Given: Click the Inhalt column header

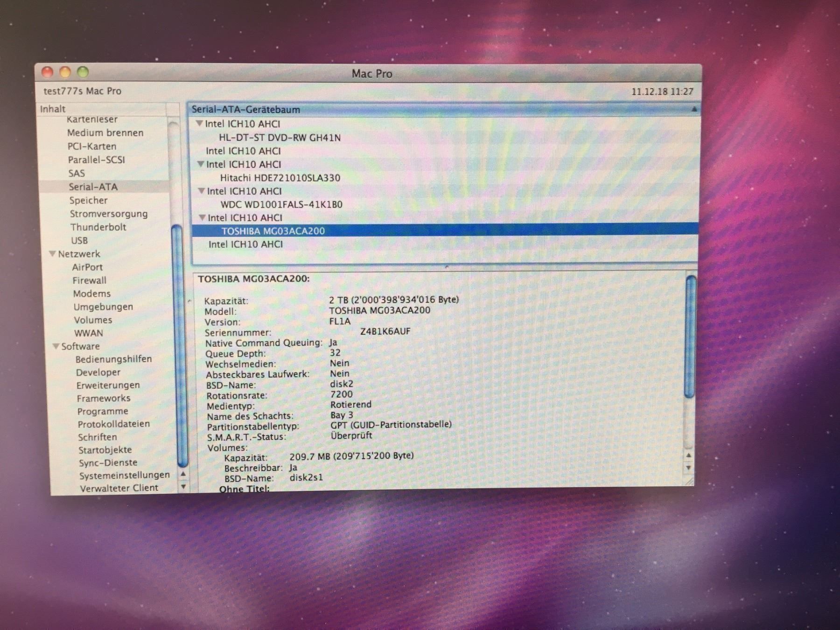Looking at the screenshot, I should click(x=101, y=109).
